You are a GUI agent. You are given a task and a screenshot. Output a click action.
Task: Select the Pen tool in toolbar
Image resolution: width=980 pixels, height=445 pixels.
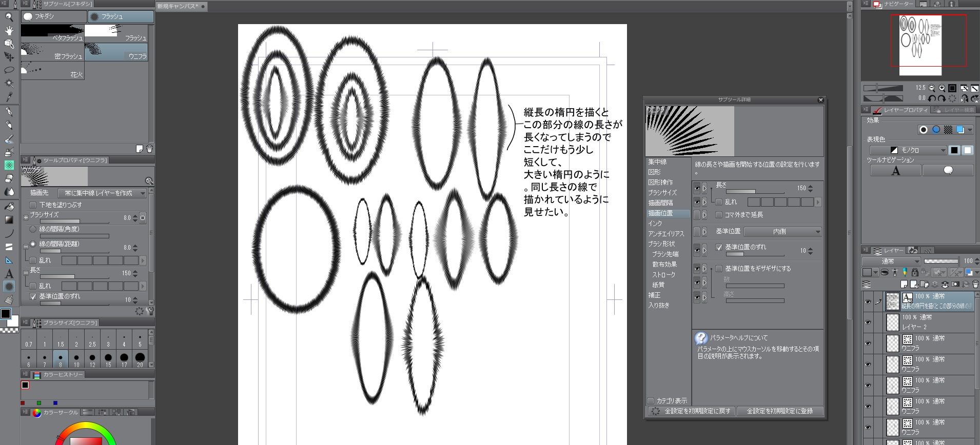(x=9, y=112)
